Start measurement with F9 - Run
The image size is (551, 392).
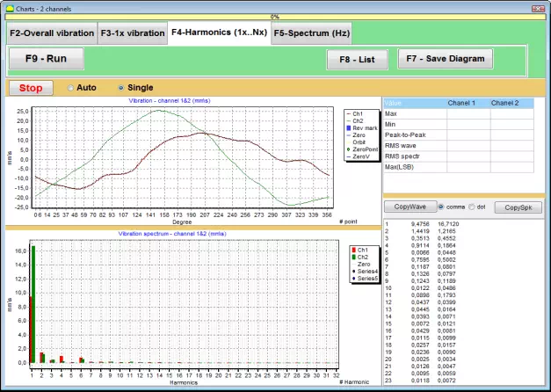click(46, 59)
